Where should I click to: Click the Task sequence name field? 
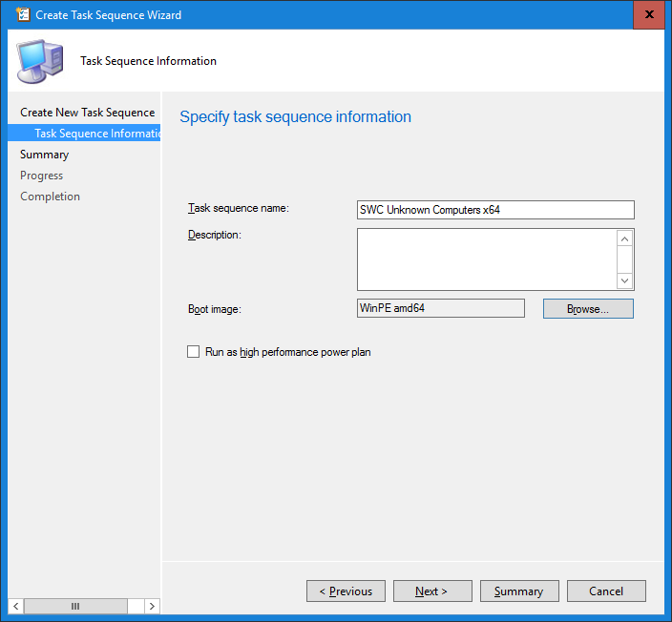point(494,210)
